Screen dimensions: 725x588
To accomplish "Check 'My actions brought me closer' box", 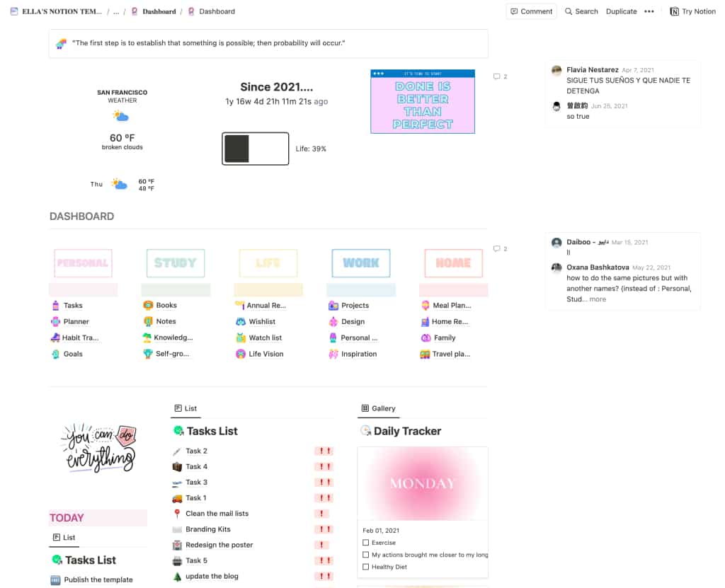I will (365, 555).
